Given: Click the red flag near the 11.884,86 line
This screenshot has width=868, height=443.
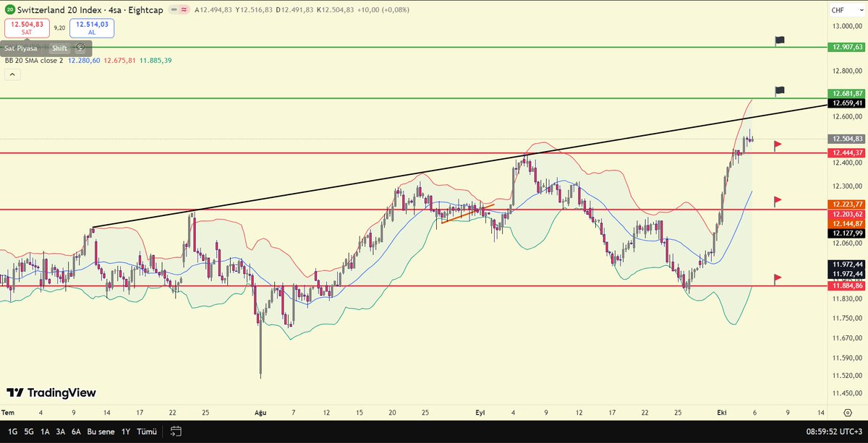Looking at the screenshot, I should click(778, 278).
